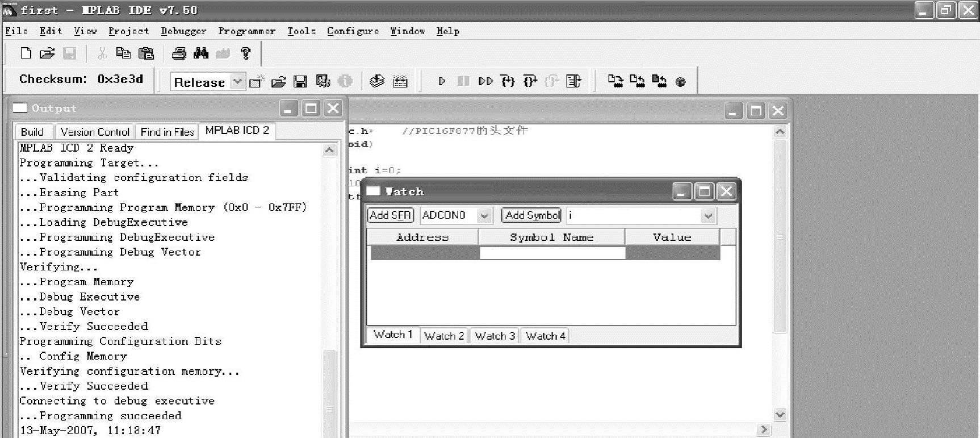Open the Debugger menu
Viewport: 980px width, 438px height.
(183, 31)
